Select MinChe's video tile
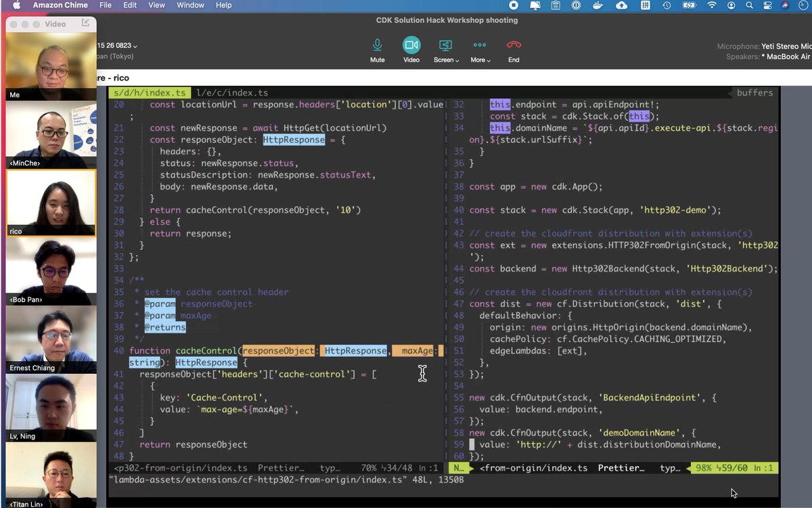Viewport: 812px width, 508px height. pos(51,135)
